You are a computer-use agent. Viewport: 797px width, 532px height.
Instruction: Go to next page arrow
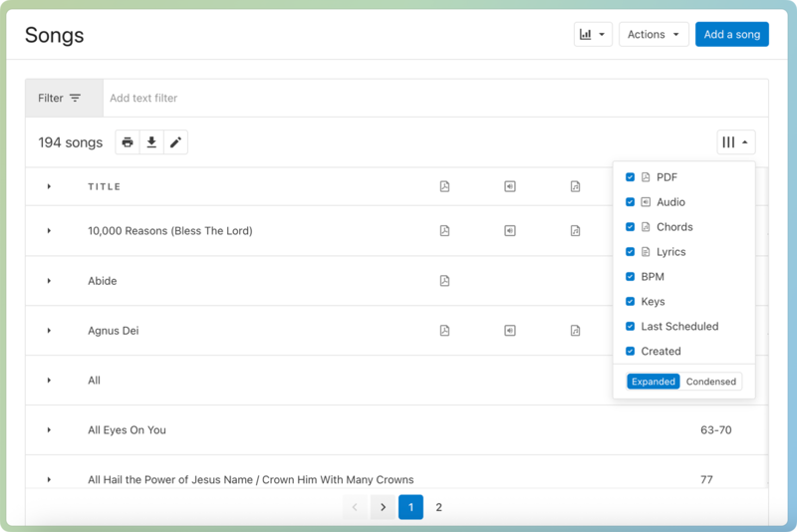pos(384,507)
